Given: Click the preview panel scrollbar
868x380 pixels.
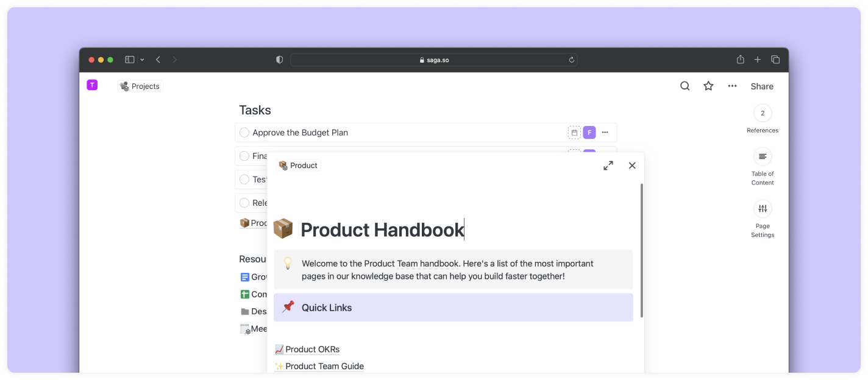Looking at the screenshot, I should pos(641,250).
